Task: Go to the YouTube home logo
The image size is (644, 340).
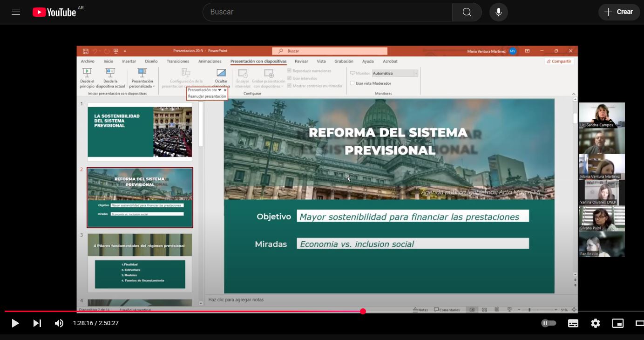Action: click(x=54, y=12)
